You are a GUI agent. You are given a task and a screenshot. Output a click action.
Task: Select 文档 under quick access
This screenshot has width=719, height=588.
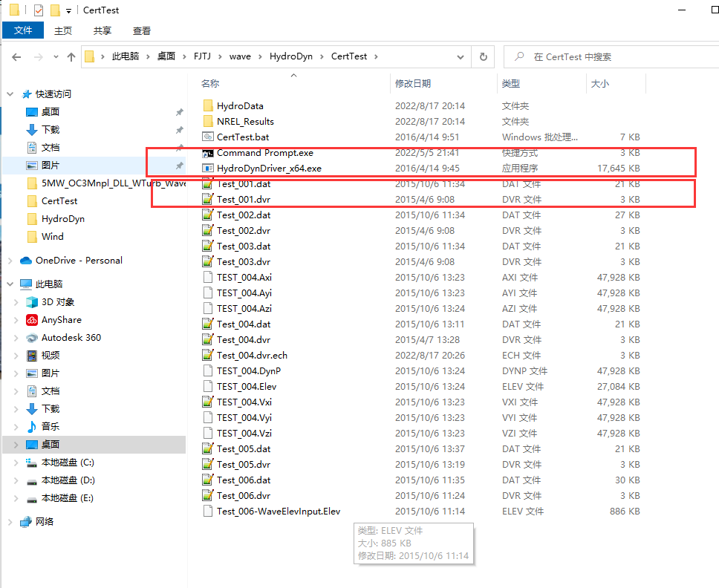point(51,148)
